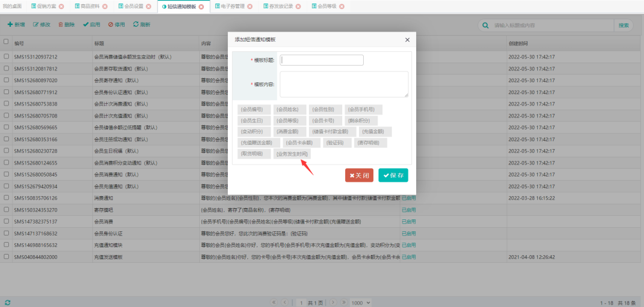Insert the {业务发生时间} placeholder tag
This screenshot has height=307, width=644.
pos(292,154)
